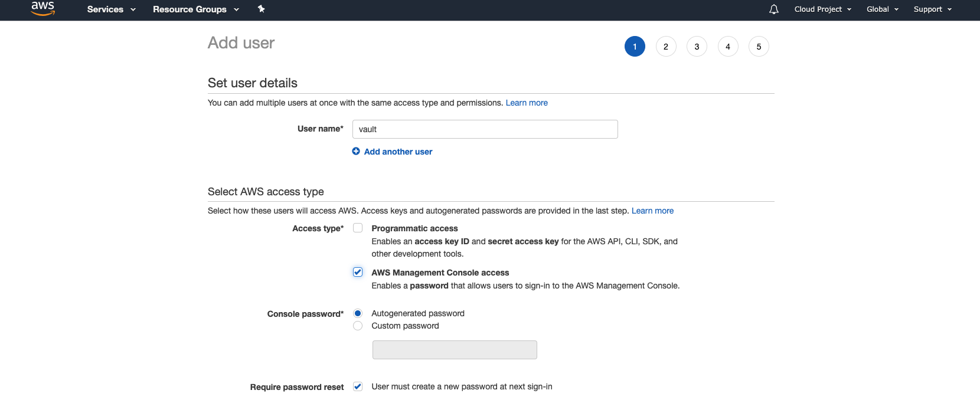This screenshot has height=400, width=980.
Task: Select the Autogenerated password radio option
Action: point(358,313)
